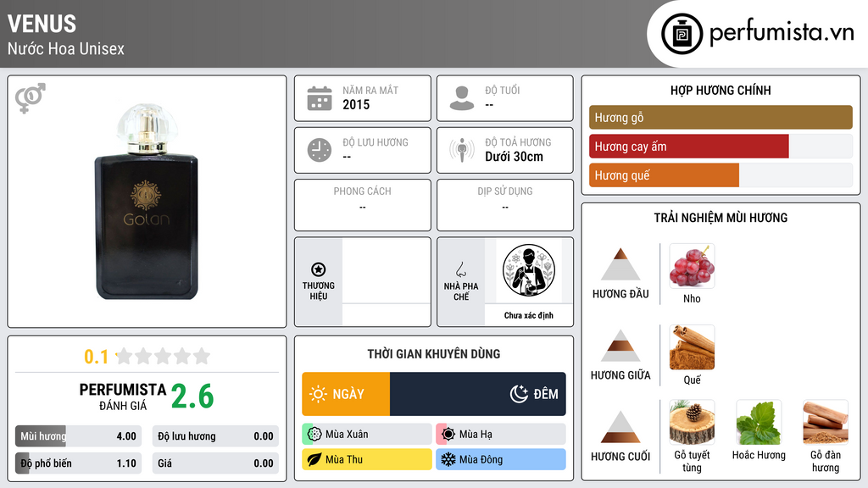
Task: Click the Mùa Thu season label
Action: point(344,460)
